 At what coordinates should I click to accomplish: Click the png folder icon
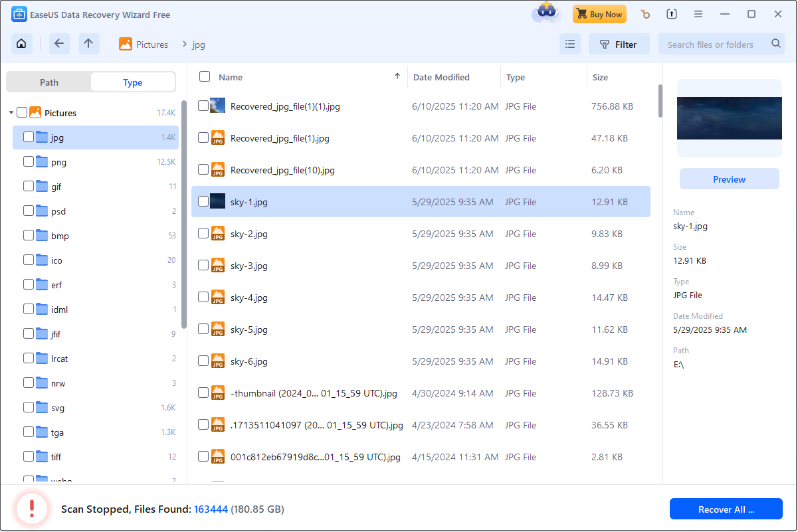tap(42, 162)
